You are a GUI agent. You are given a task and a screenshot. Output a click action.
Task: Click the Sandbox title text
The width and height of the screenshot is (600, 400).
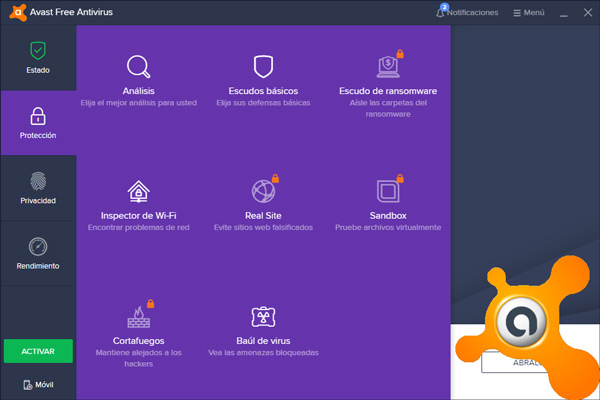(388, 216)
